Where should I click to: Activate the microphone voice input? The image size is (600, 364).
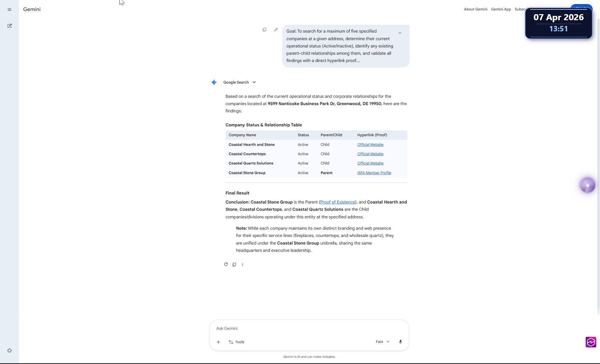click(400, 342)
